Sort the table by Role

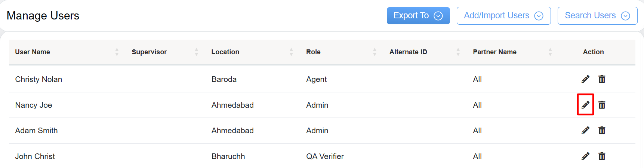click(x=375, y=52)
